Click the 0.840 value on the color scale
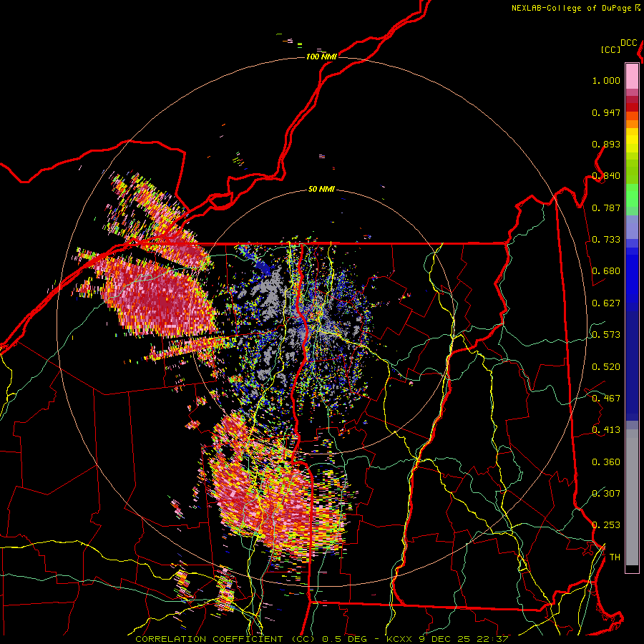The width and height of the screenshot is (644, 644). [x=606, y=176]
